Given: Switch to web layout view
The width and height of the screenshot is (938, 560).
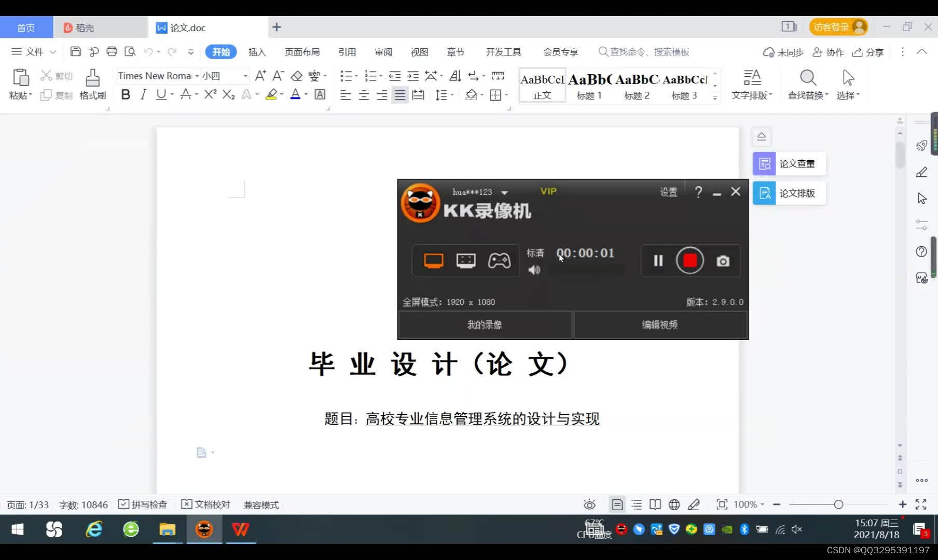Looking at the screenshot, I should tap(674, 505).
